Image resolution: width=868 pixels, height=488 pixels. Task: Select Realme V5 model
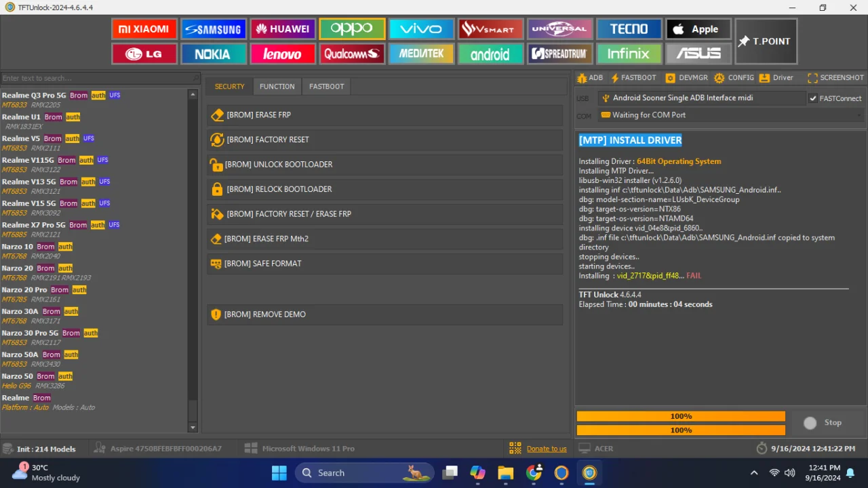coord(94,143)
